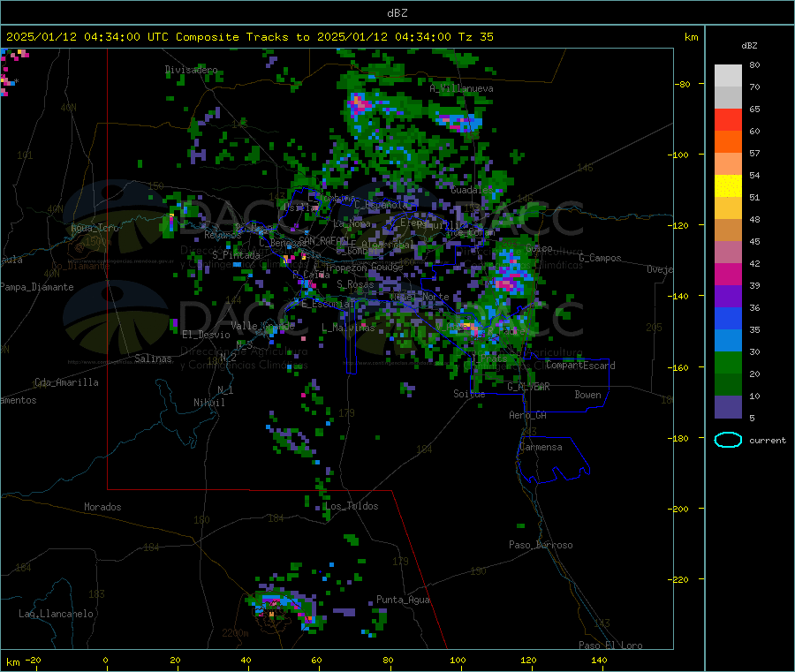Select the dark orange 57-60 dBZ swatch
795x672 pixels.
click(728, 142)
